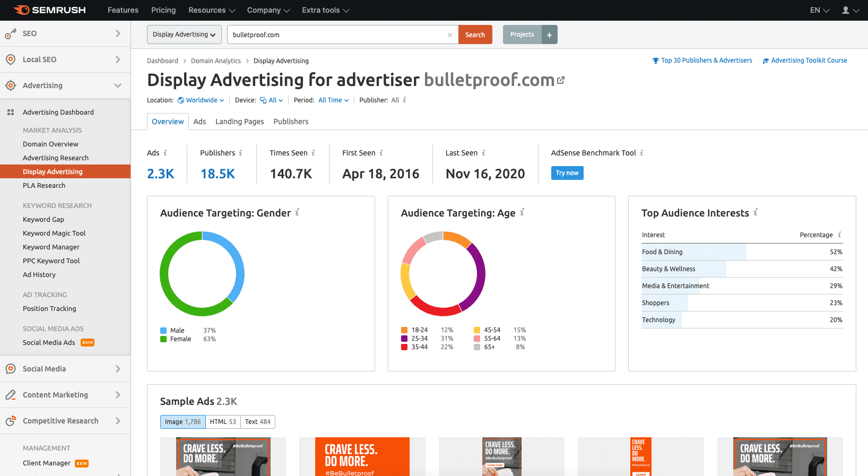The height and width of the screenshot is (476, 868).
Task: Select the HTML 53 sample ads filter
Action: tap(223, 422)
